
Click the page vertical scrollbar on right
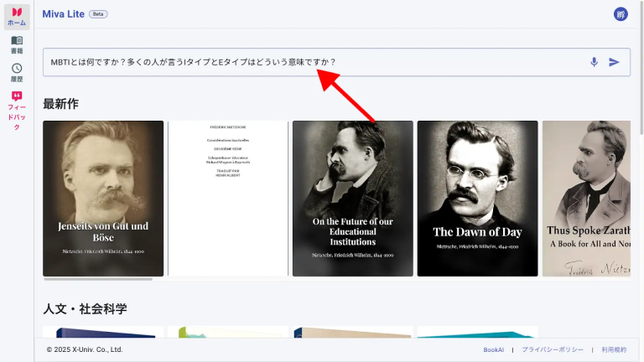(641, 84)
